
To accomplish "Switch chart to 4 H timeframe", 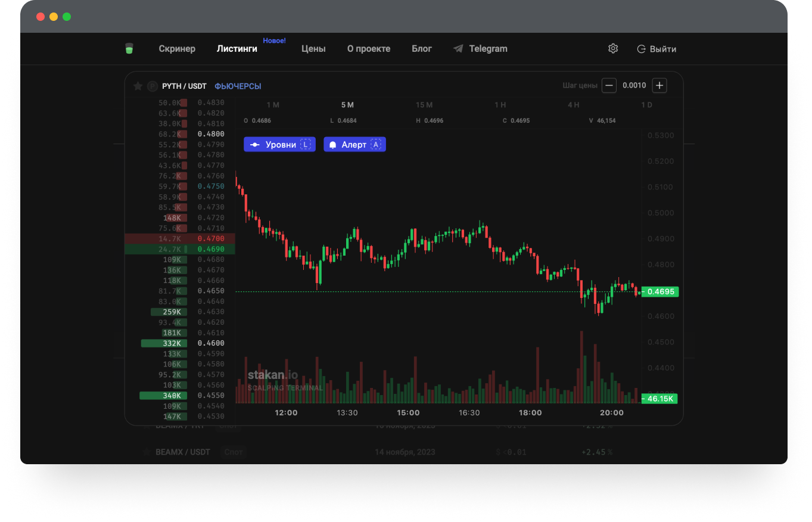I will coord(573,105).
